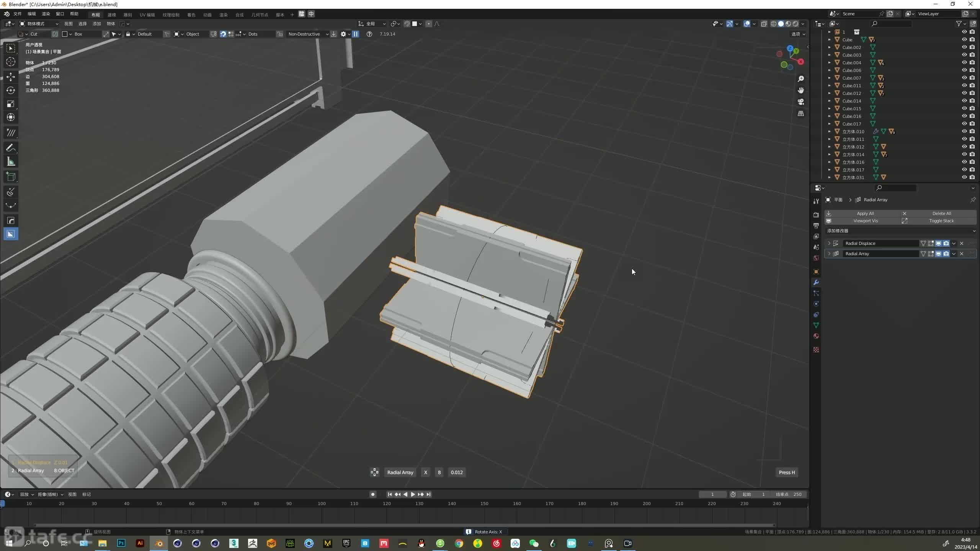Open Texture properties checker tab
980x551 pixels.
[816, 350]
